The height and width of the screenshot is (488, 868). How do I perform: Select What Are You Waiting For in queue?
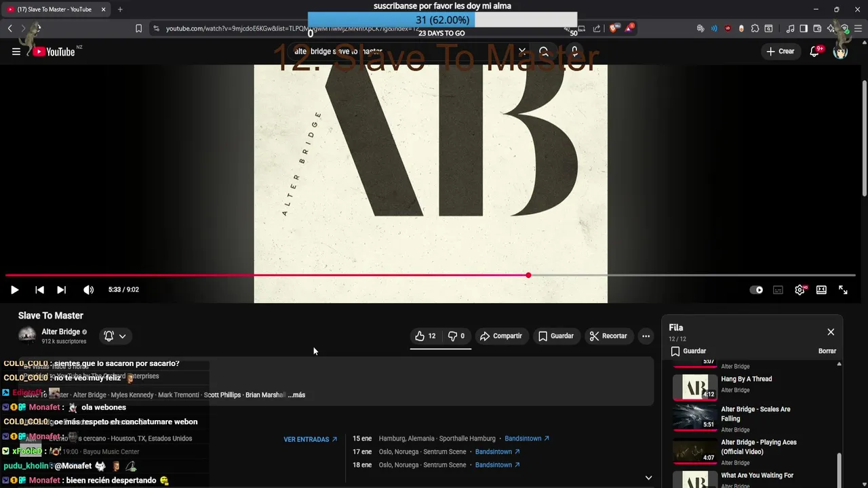[x=751, y=479]
